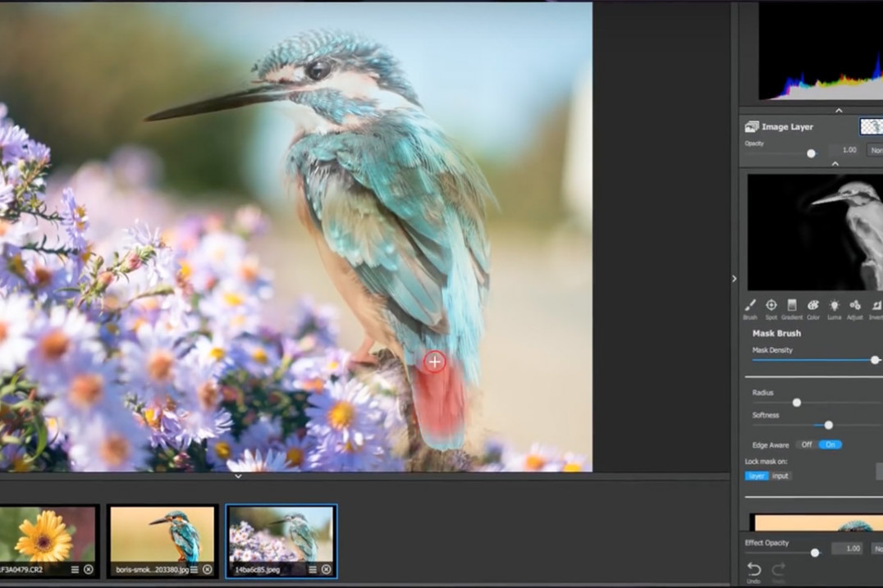Click the histogram display
The width and height of the screenshot is (883, 588).
pos(821,51)
